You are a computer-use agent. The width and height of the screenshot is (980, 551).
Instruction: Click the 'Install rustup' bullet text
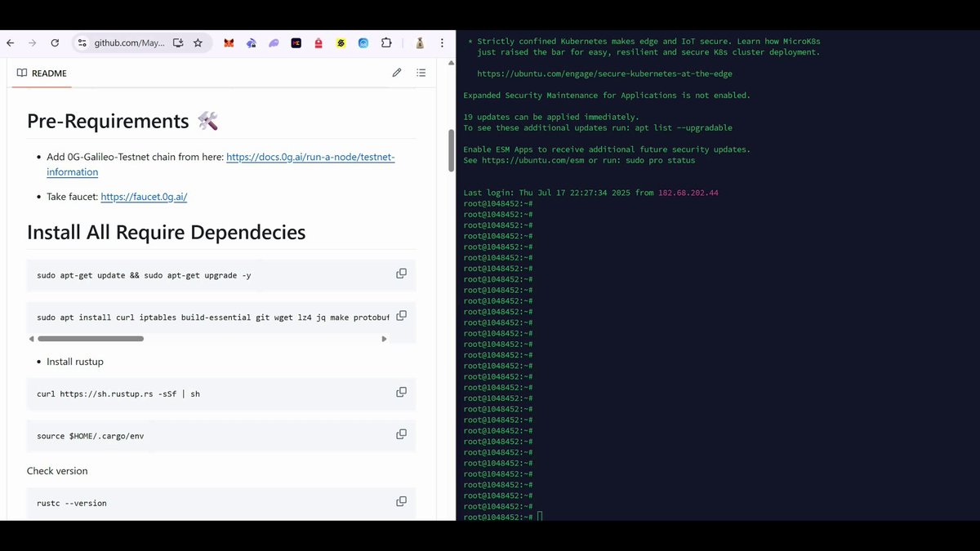click(x=75, y=362)
